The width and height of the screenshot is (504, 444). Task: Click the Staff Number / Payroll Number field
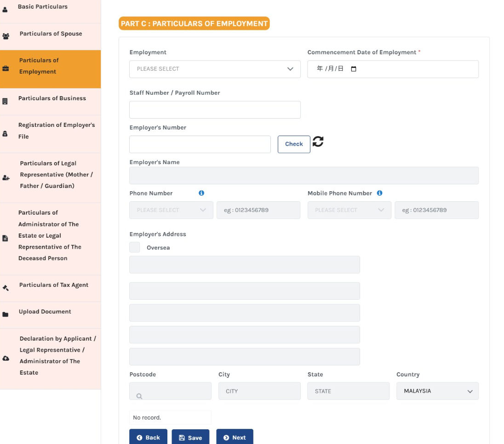pyautogui.click(x=215, y=110)
